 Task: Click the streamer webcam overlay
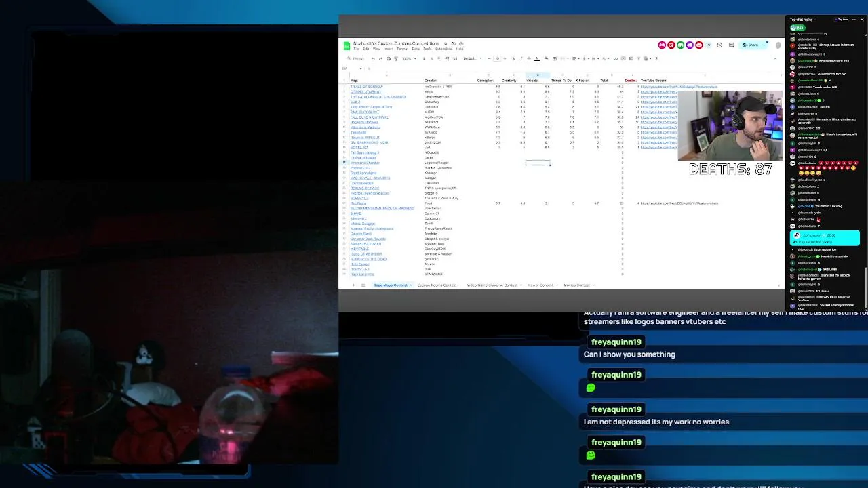coord(730,125)
